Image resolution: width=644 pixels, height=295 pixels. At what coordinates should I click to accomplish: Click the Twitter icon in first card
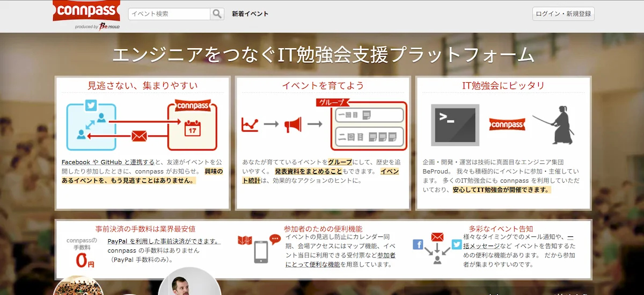tap(91, 105)
